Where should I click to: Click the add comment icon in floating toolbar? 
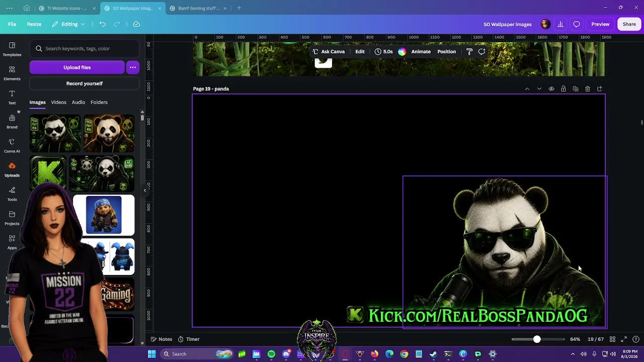click(481, 52)
